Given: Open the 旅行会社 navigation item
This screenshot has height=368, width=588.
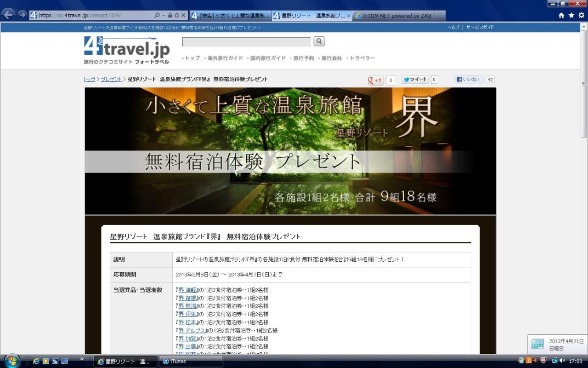Looking at the screenshot, I should click(x=332, y=58).
